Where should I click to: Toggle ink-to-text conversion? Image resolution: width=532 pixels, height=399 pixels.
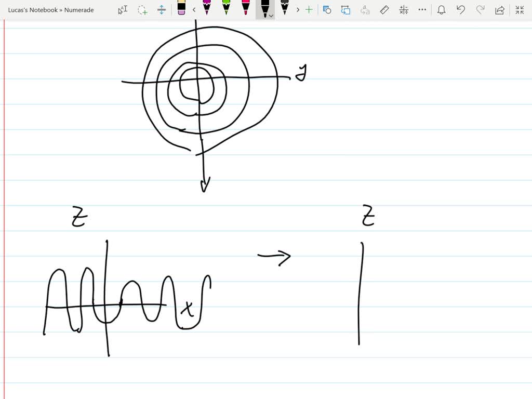[365, 10]
